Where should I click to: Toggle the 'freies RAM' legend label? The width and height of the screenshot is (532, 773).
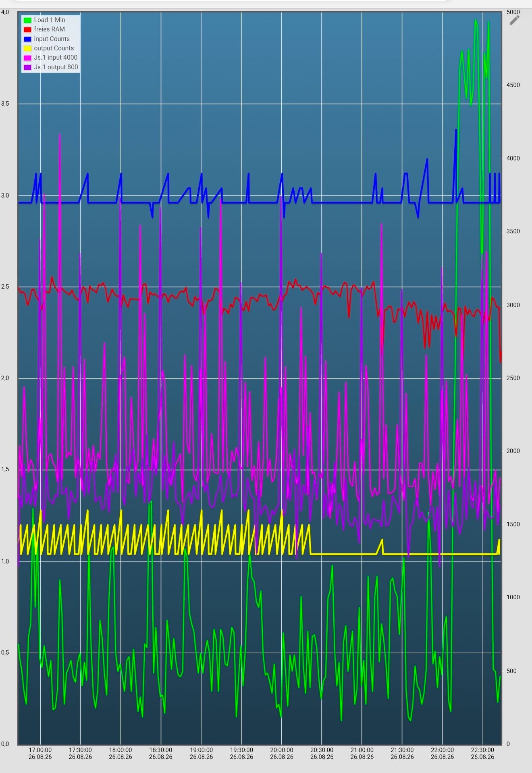(49, 29)
